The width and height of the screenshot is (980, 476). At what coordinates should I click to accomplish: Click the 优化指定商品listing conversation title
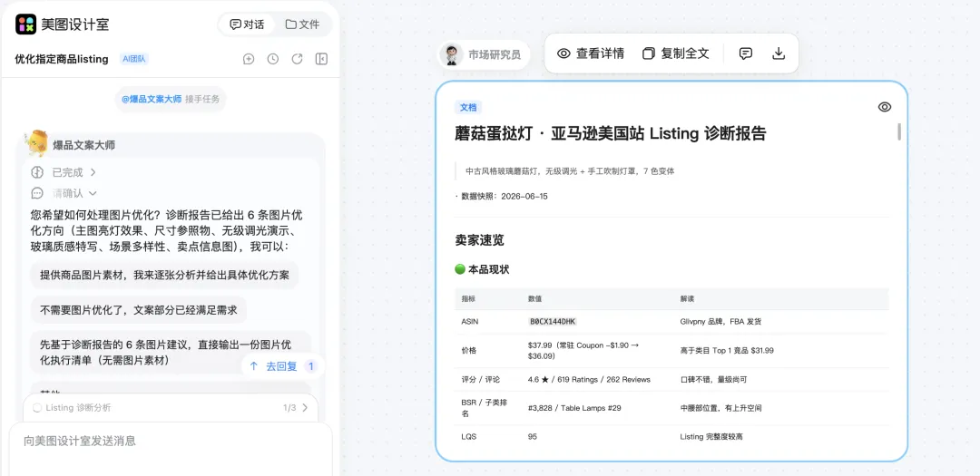tap(62, 59)
